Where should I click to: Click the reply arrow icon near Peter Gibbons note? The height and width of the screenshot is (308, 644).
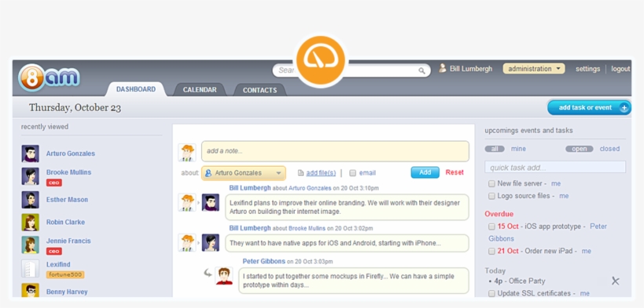pos(208,273)
